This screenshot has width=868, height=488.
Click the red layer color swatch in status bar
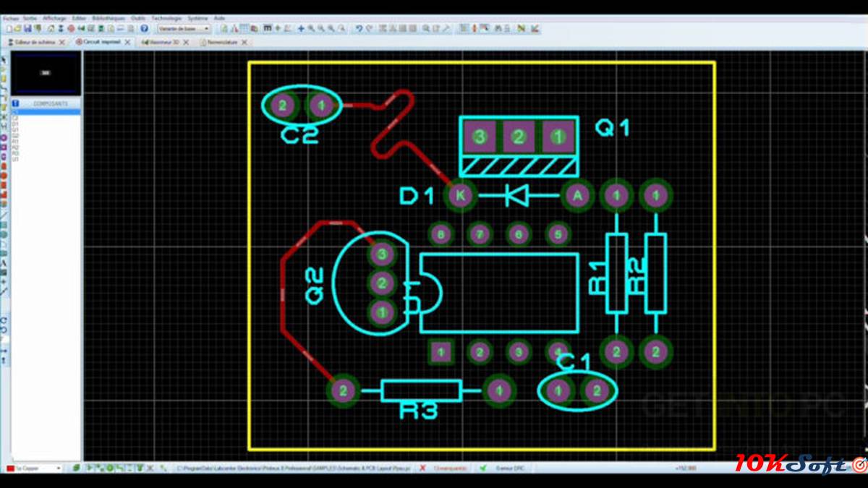pos(11,468)
